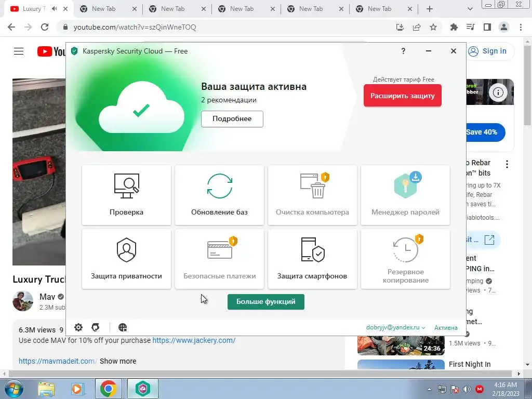The width and height of the screenshot is (532, 399).
Task: Open Windows Start button
Action: pos(14,389)
